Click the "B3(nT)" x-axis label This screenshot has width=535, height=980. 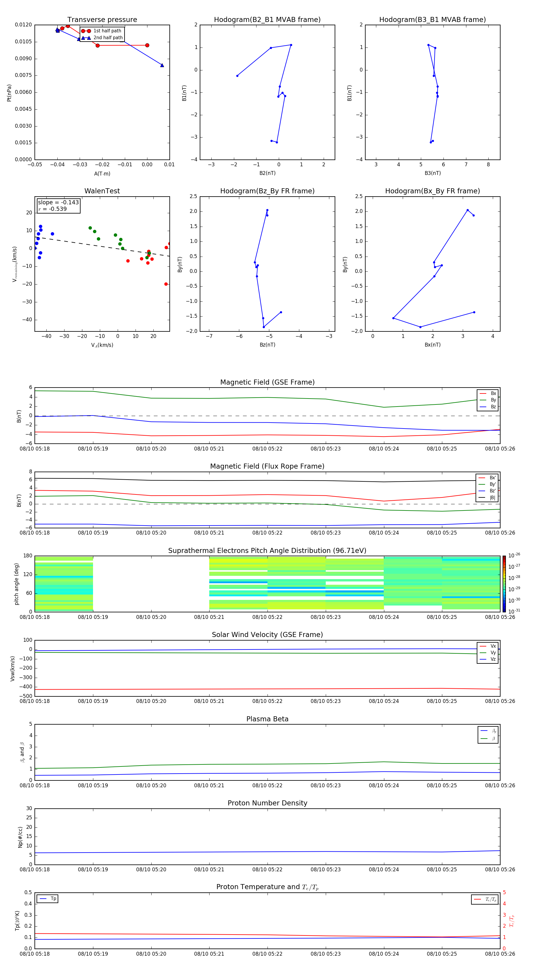pyautogui.click(x=432, y=173)
